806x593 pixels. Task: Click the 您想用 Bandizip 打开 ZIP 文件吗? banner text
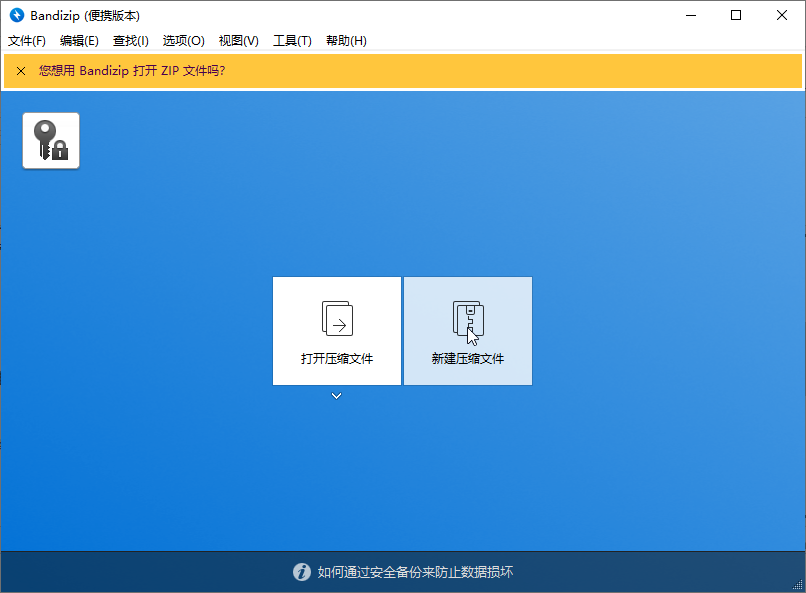(132, 70)
